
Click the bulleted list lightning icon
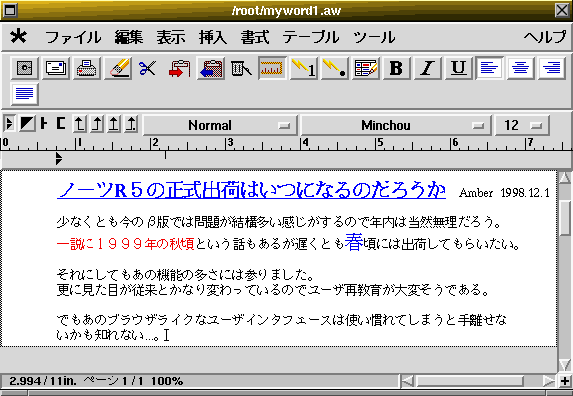click(x=334, y=68)
